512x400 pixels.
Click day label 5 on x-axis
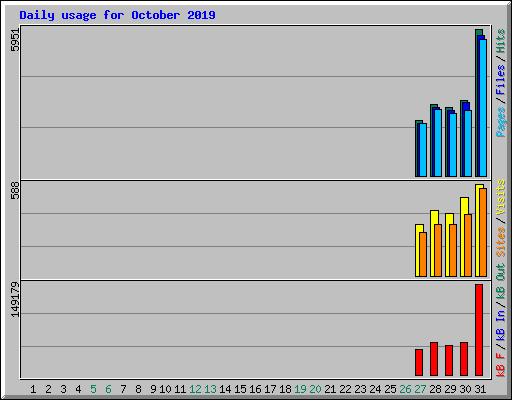click(x=93, y=389)
